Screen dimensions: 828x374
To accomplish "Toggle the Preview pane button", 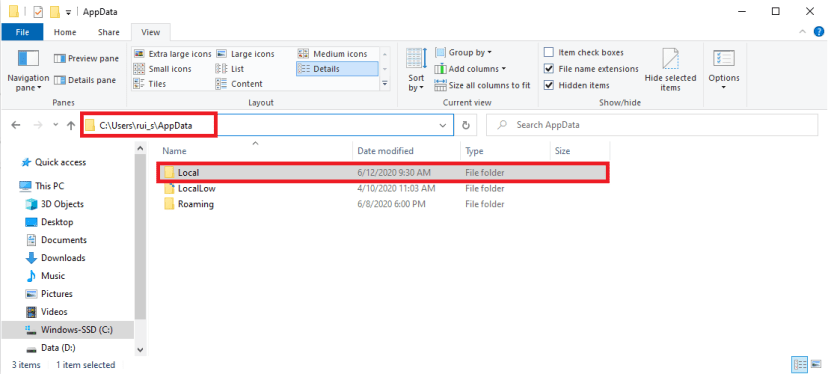I will 87,58.
